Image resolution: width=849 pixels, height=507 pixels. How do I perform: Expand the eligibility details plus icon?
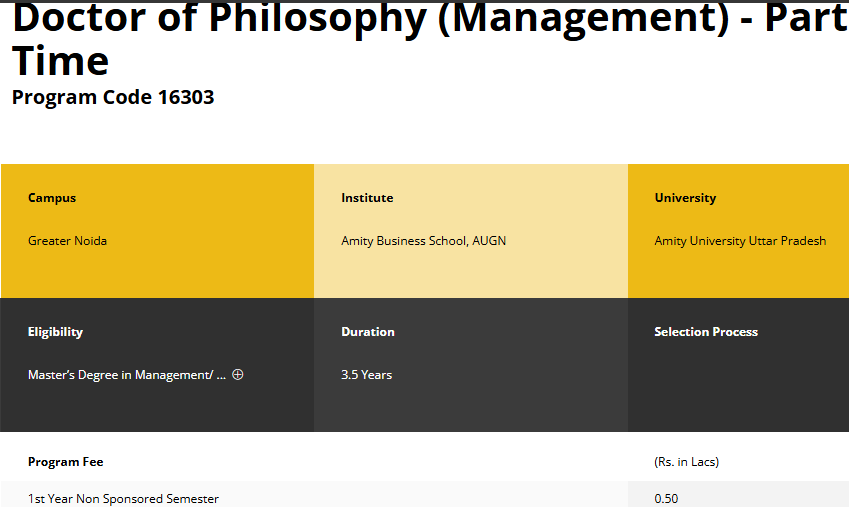238,374
